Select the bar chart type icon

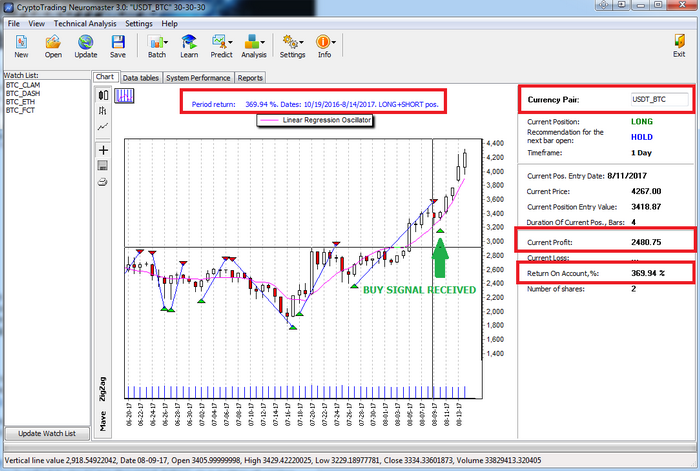(103, 111)
